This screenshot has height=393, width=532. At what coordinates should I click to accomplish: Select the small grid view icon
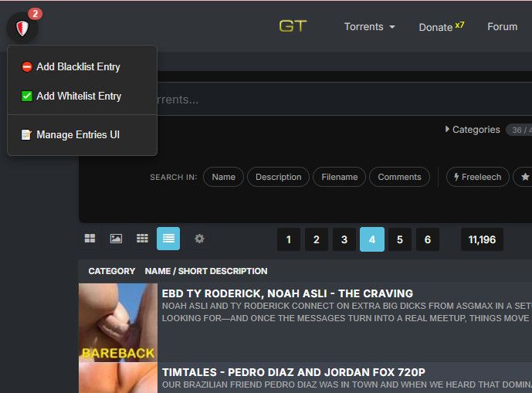tap(142, 239)
